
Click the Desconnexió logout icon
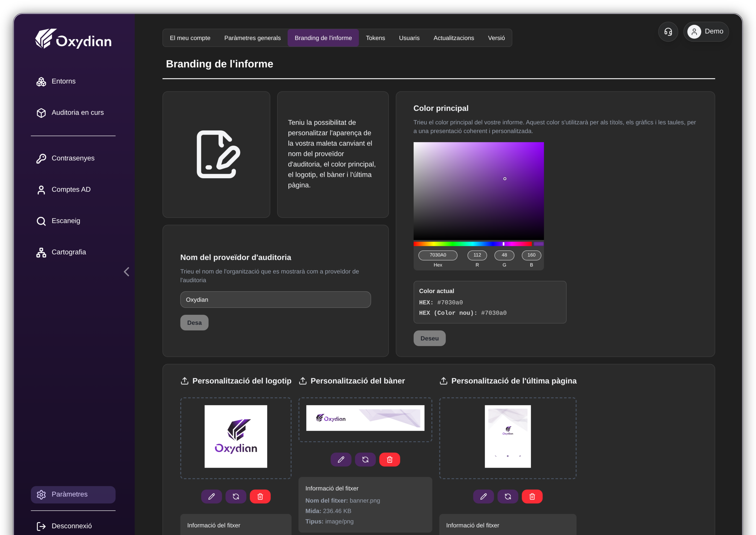click(41, 526)
